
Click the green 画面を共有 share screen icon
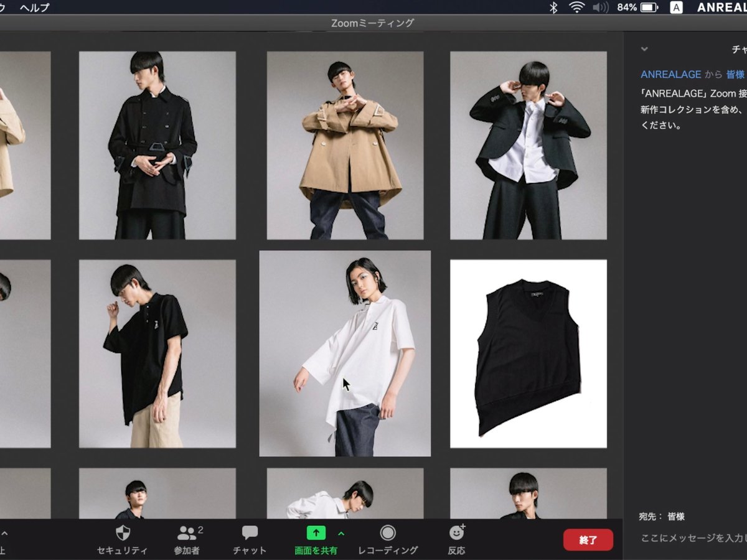pos(317,533)
